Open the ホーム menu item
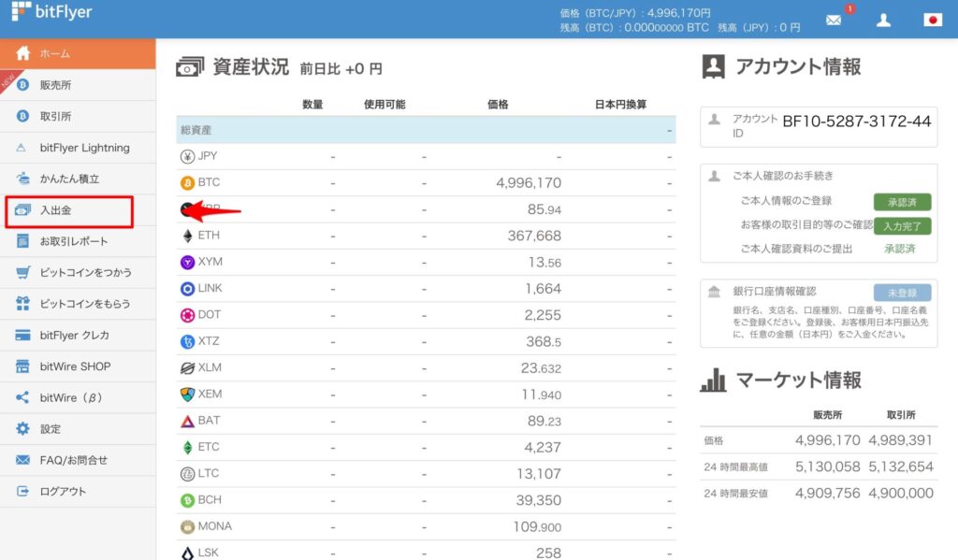Screen dimensions: 958x560 tap(78, 53)
